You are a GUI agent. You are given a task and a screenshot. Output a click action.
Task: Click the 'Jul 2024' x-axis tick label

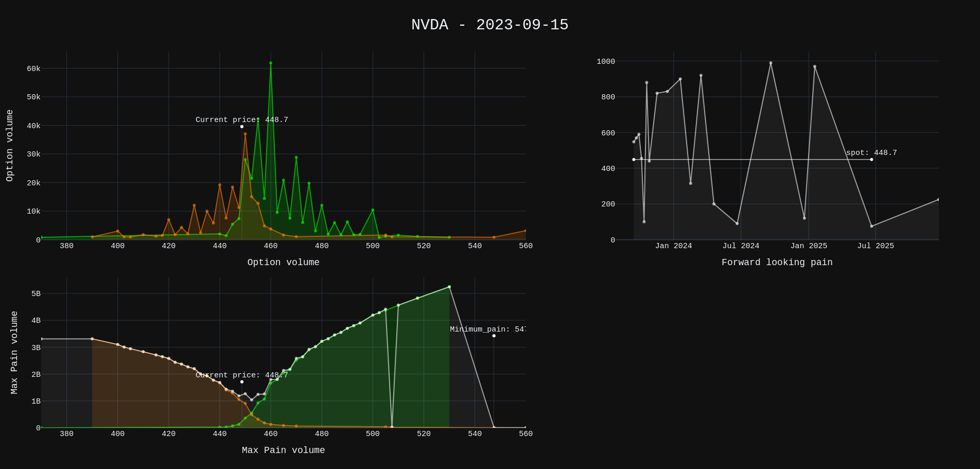(741, 246)
